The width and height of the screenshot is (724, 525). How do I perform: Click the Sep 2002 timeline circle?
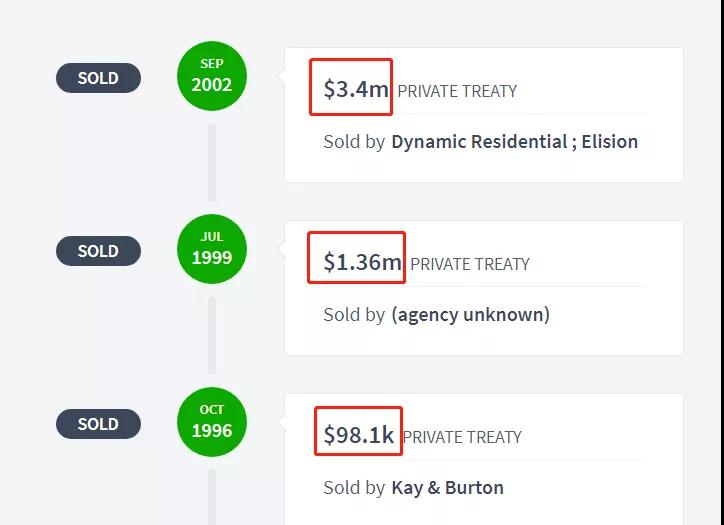click(211, 76)
